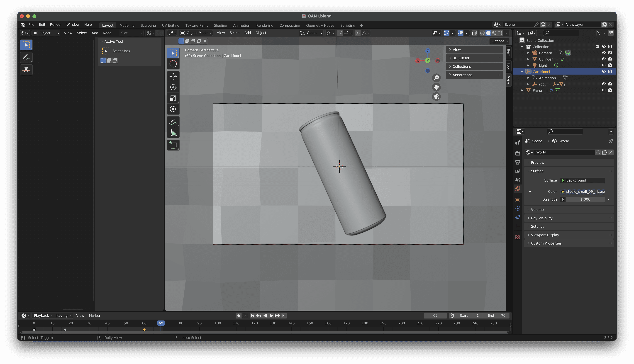Select the Rotate tool icon

173,87
